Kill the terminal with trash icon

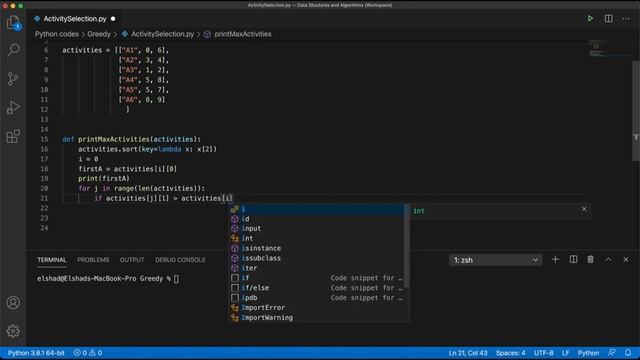(590, 260)
